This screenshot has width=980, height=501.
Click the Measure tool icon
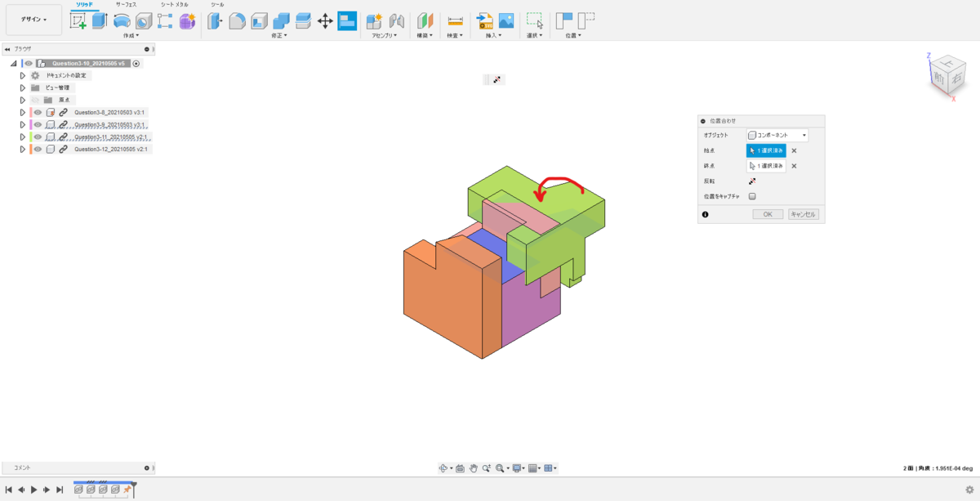(x=456, y=21)
